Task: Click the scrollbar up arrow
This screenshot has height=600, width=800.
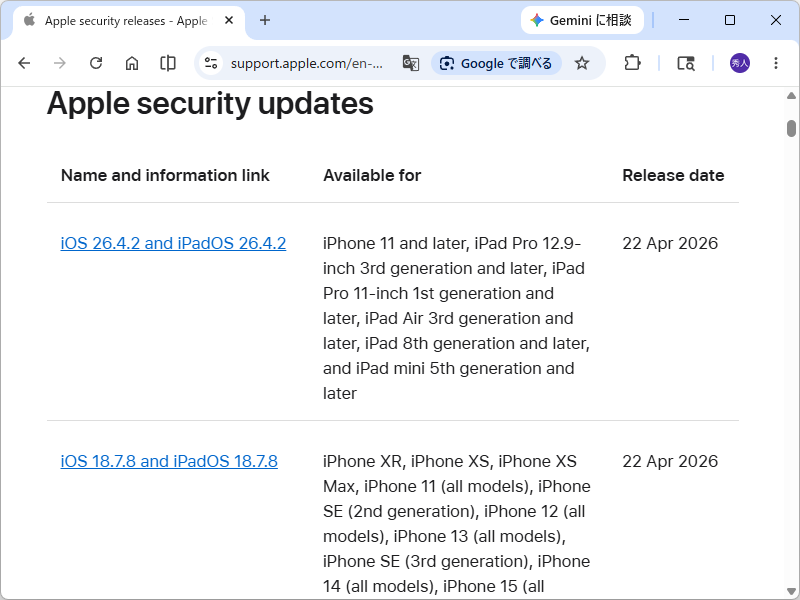Action: 791,95
